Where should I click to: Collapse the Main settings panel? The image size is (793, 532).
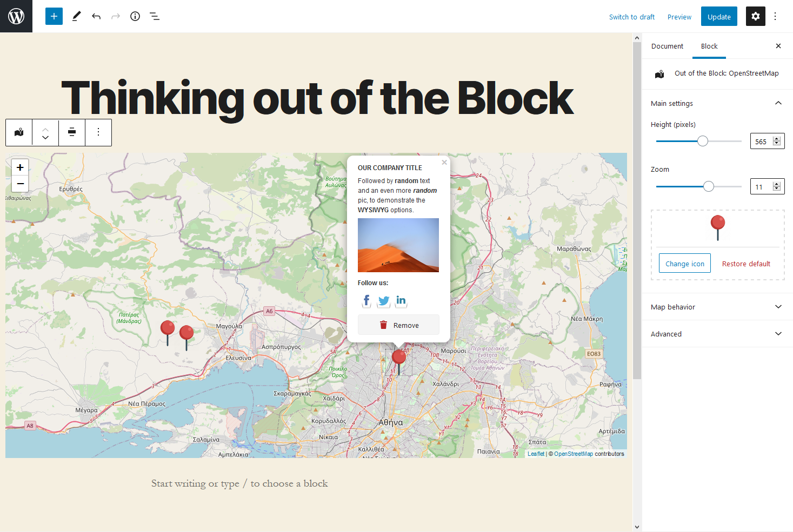[717, 103]
